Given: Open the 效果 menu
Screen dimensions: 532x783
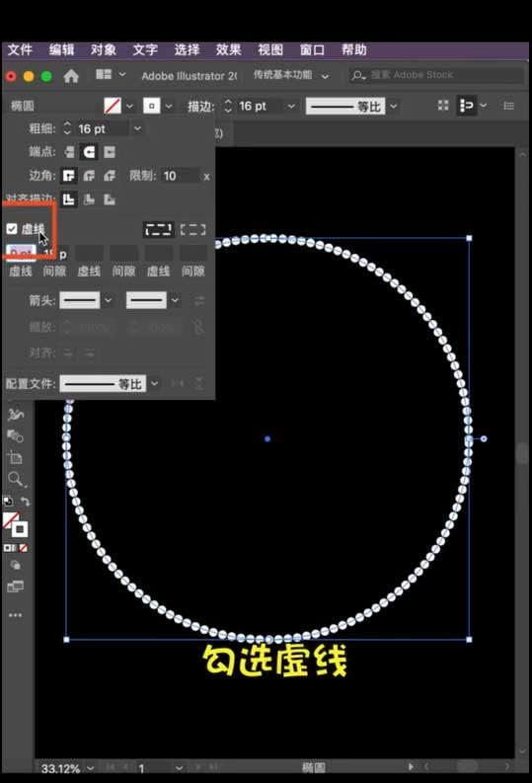Looking at the screenshot, I should [x=229, y=49].
